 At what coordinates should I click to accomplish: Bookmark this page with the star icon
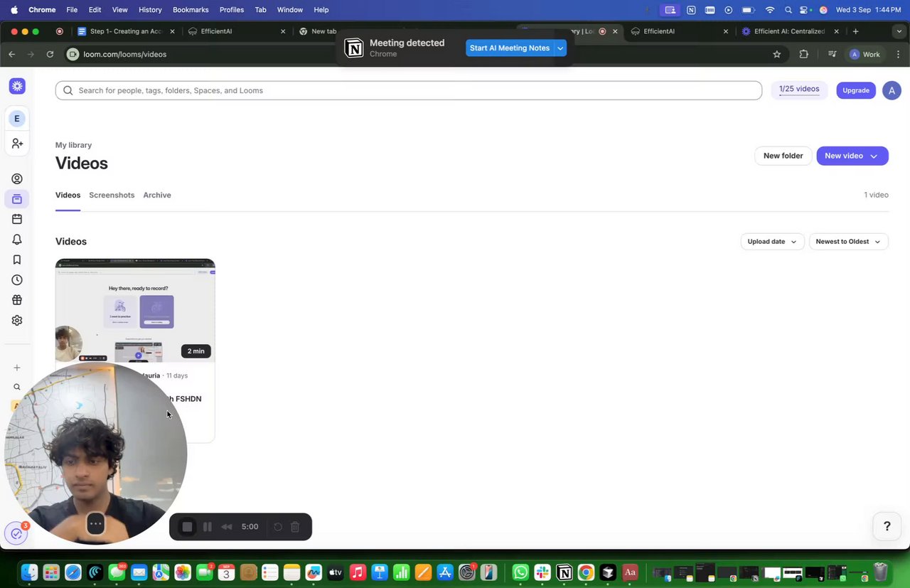[x=777, y=54]
